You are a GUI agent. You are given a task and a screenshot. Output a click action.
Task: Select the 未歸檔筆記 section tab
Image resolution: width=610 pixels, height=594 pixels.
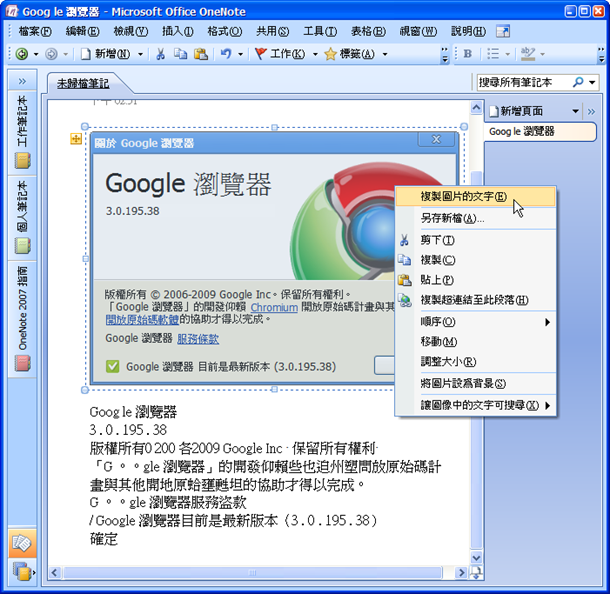[x=83, y=84]
